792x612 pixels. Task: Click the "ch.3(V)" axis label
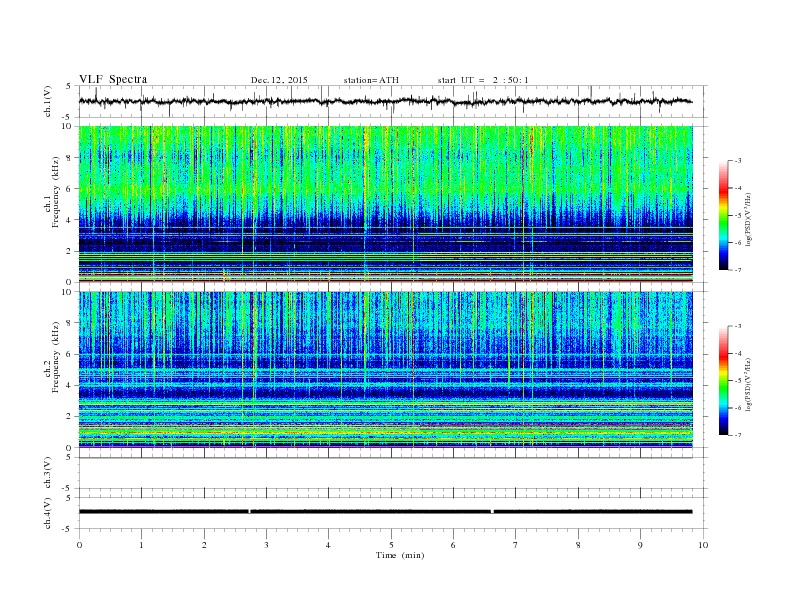pos(48,473)
